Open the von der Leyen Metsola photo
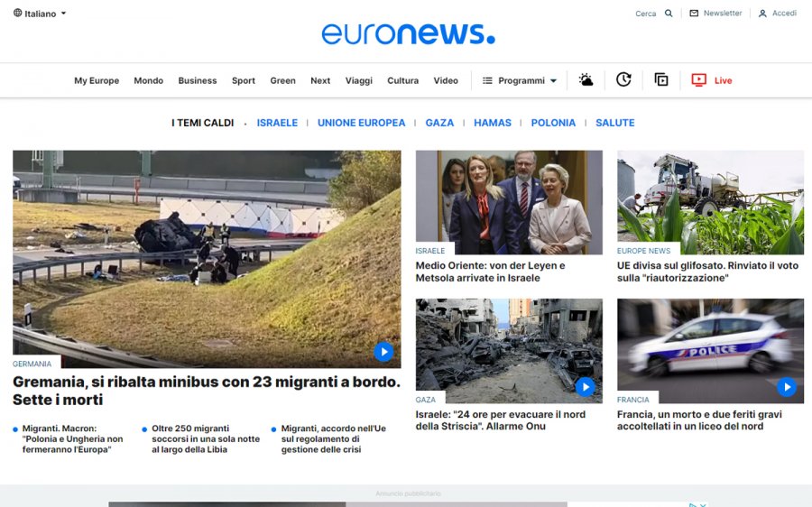Screen dimensions: 812x507 tap(509, 202)
